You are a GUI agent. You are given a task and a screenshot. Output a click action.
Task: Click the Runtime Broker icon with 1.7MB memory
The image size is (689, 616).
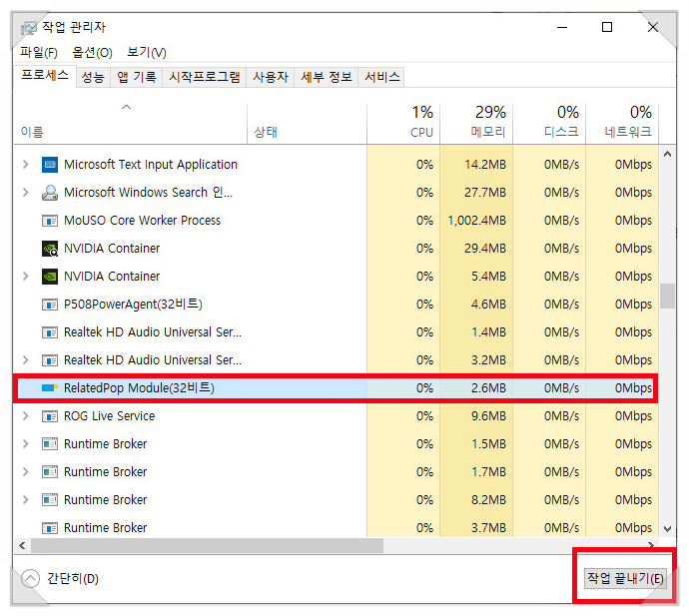click(50, 472)
